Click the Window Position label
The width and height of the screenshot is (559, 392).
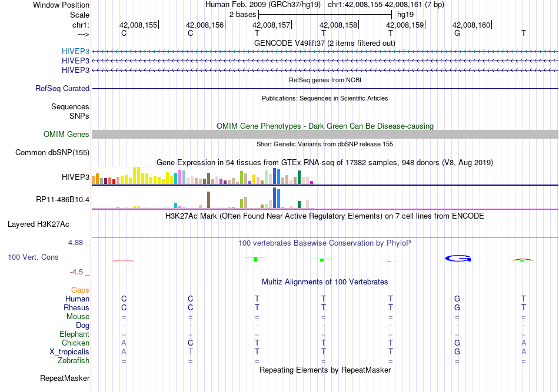61,5
